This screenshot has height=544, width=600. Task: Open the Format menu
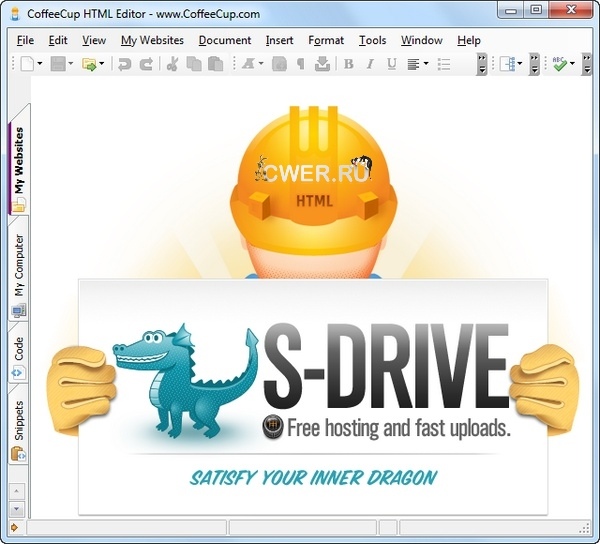(326, 40)
